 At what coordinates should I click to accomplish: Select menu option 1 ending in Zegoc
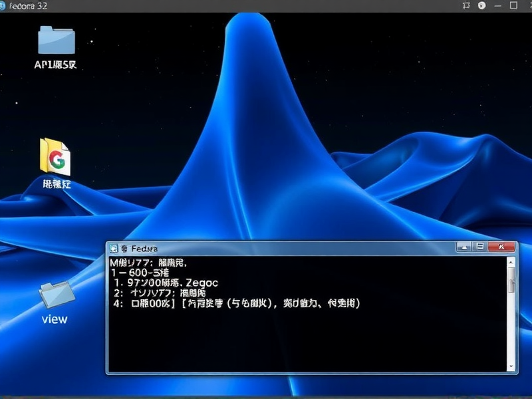pos(166,282)
